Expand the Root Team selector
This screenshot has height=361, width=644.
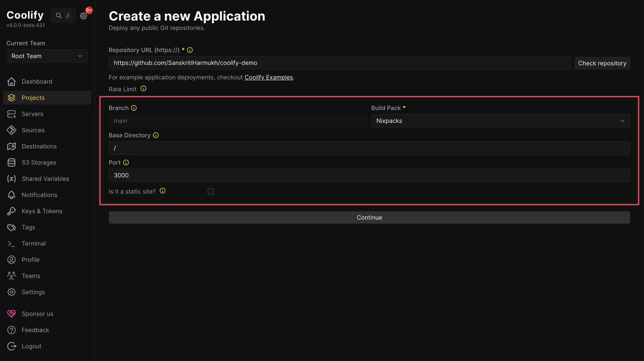coord(47,56)
